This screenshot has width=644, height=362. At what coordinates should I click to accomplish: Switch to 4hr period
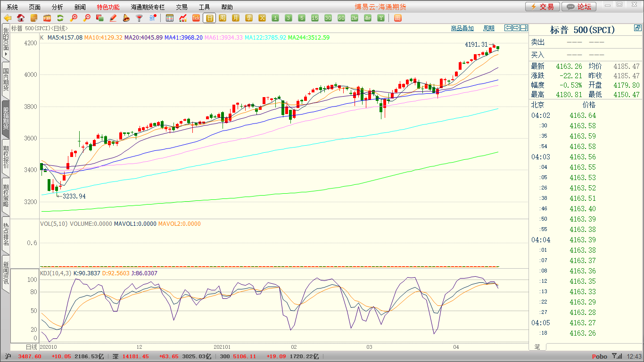(x=368, y=18)
